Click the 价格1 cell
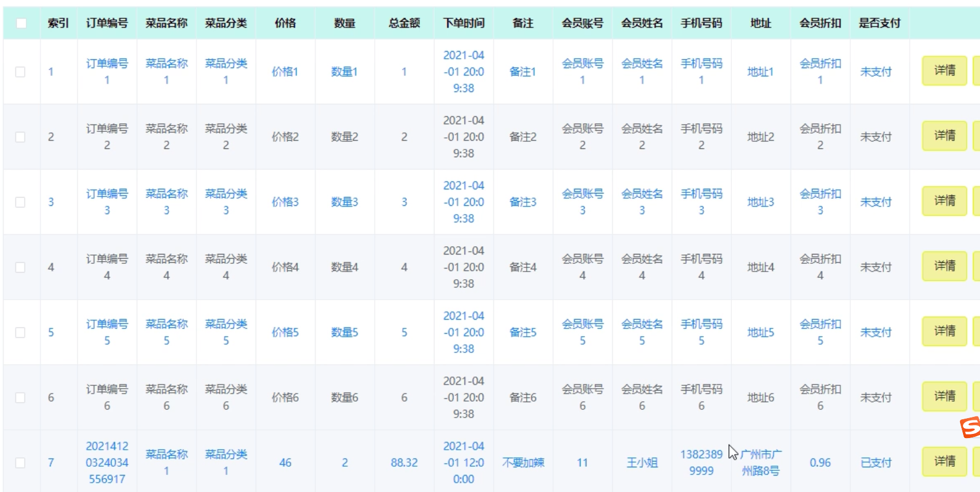 click(x=285, y=72)
